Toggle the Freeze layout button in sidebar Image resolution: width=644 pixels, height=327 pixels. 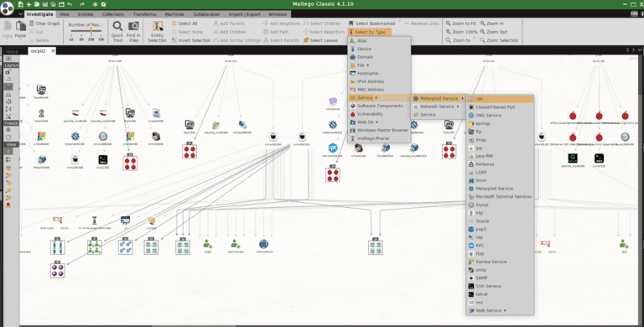point(11,123)
